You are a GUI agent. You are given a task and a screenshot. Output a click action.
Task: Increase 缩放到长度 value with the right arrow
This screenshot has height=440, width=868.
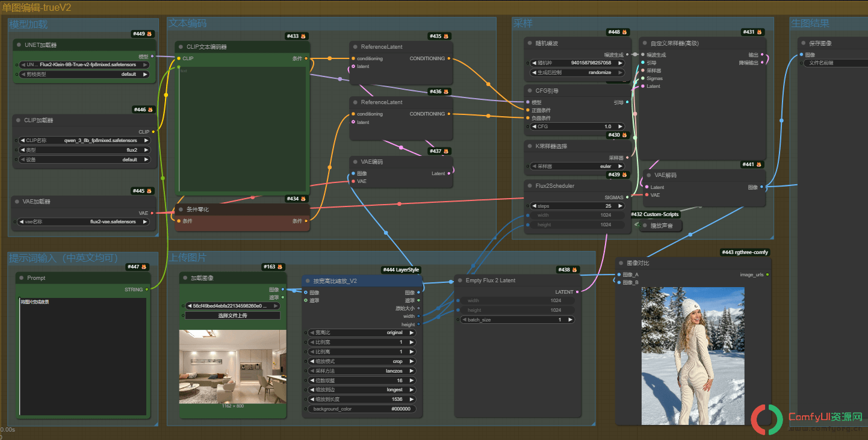click(x=412, y=399)
